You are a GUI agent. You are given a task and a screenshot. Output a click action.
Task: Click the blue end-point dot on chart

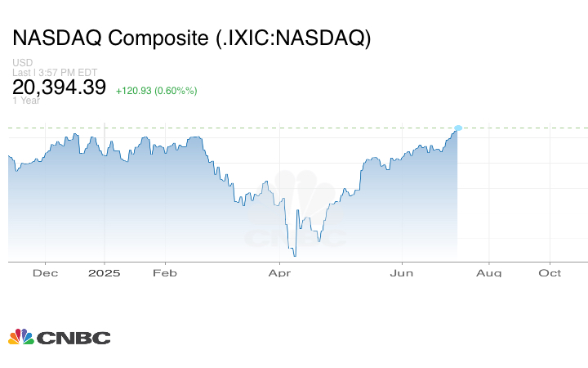point(458,128)
